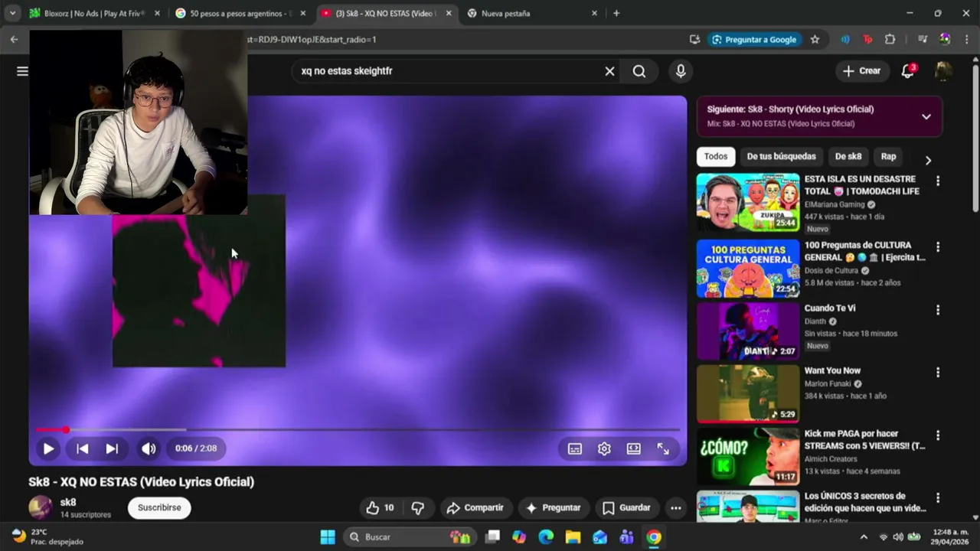Toggle theater mode
The image size is (980, 551).
[x=633, y=449]
